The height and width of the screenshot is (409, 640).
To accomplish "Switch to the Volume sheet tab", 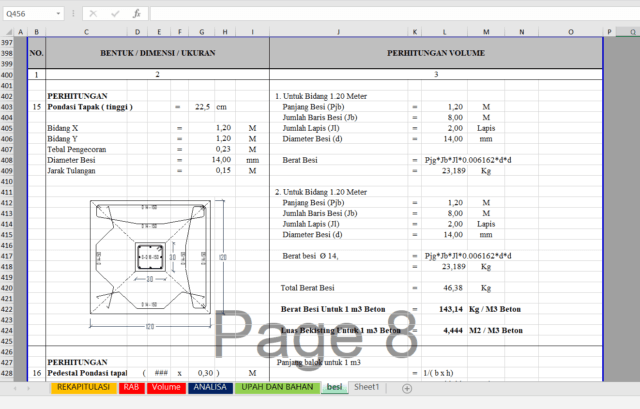I will (x=166, y=387).
